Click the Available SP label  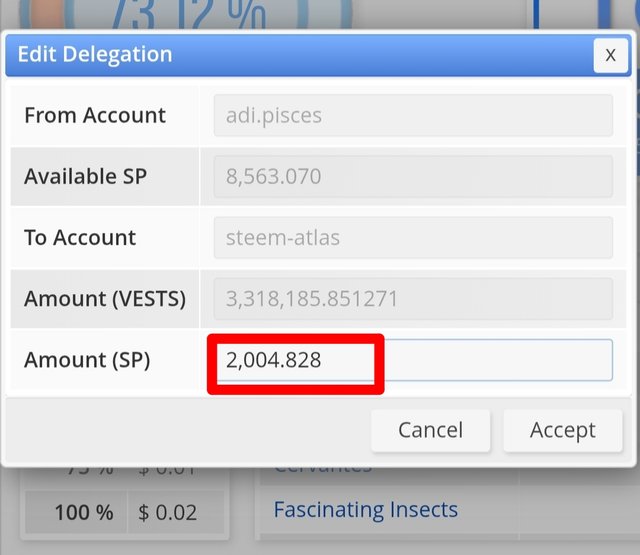(x=86, y=177)
